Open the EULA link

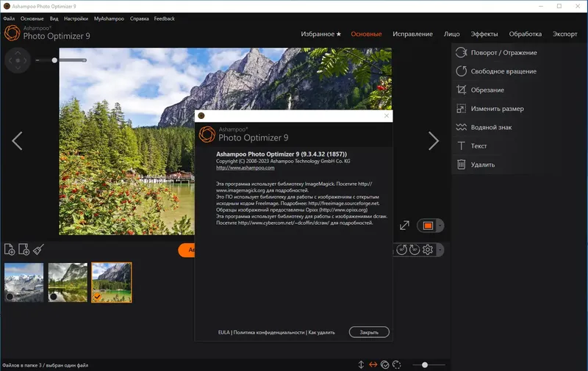pyautogui.click(x=224, y=332)
